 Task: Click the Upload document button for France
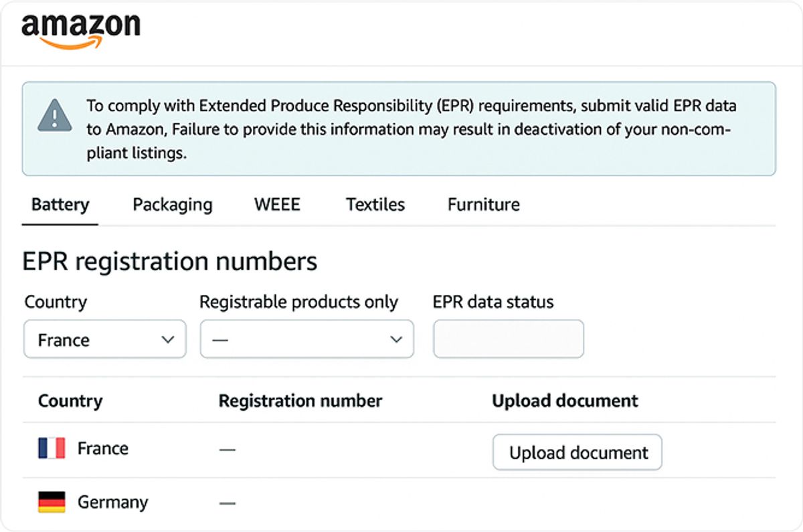(x=577, y=453)
